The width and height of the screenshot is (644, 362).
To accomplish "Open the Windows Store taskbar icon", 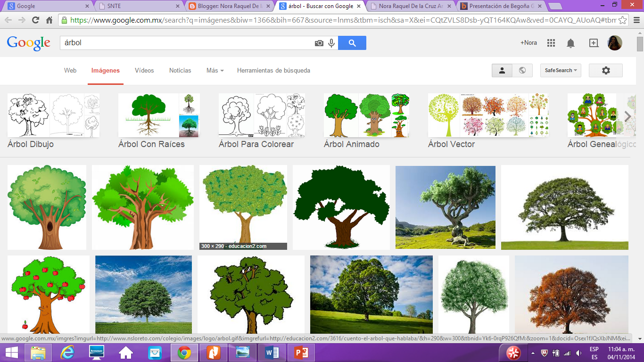I will [x=155, y=353].
